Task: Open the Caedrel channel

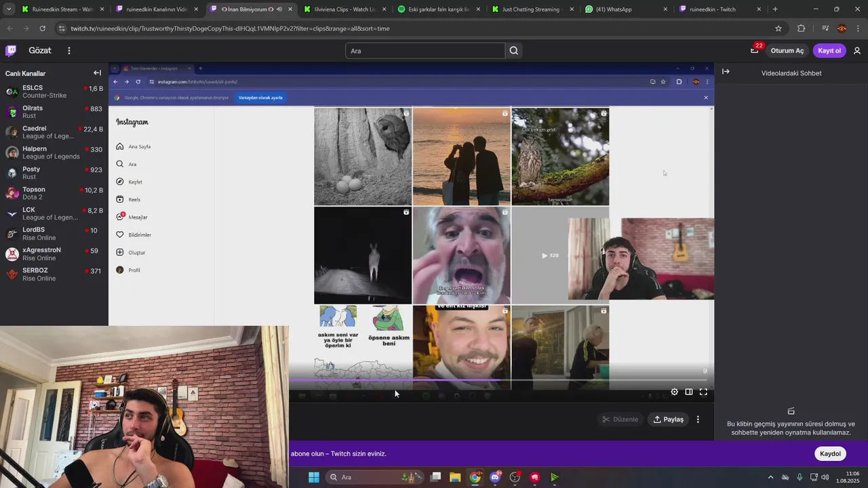Action: point(54,132)
